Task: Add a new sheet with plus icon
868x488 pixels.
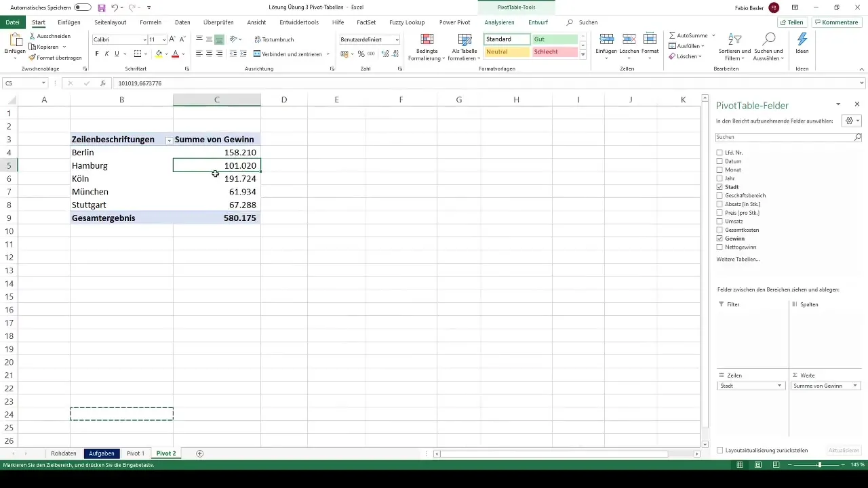Action: pos(199,453)
